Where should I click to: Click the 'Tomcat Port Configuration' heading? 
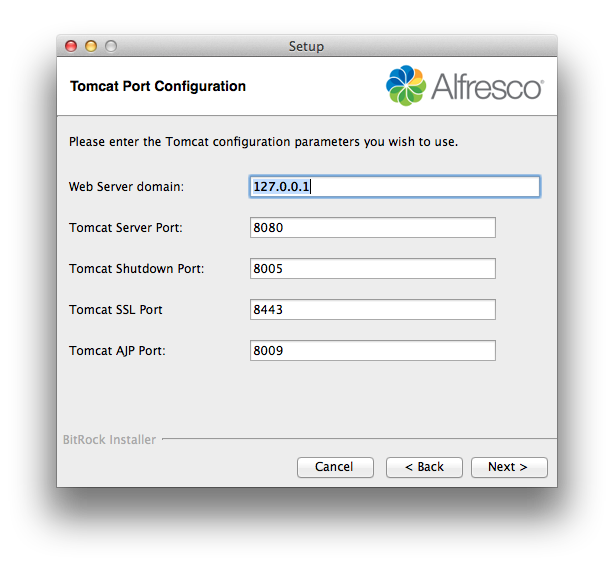[158, 86]
